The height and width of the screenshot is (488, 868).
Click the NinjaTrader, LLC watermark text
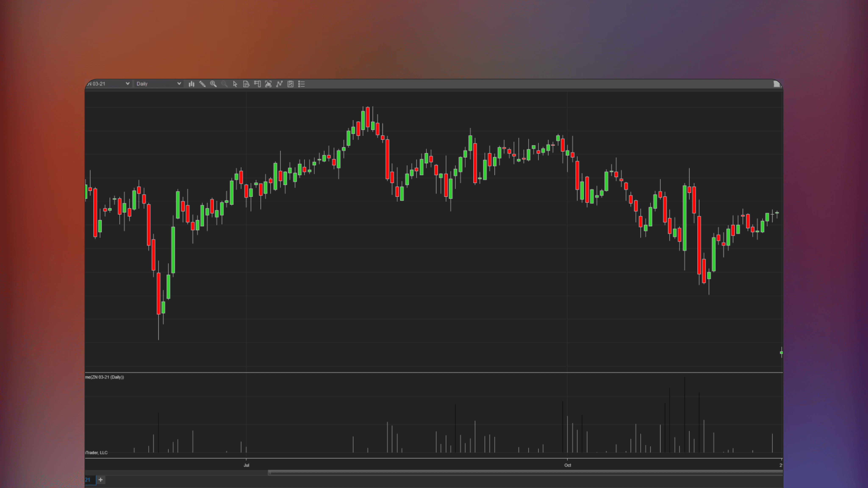click(x=96, y=453)
